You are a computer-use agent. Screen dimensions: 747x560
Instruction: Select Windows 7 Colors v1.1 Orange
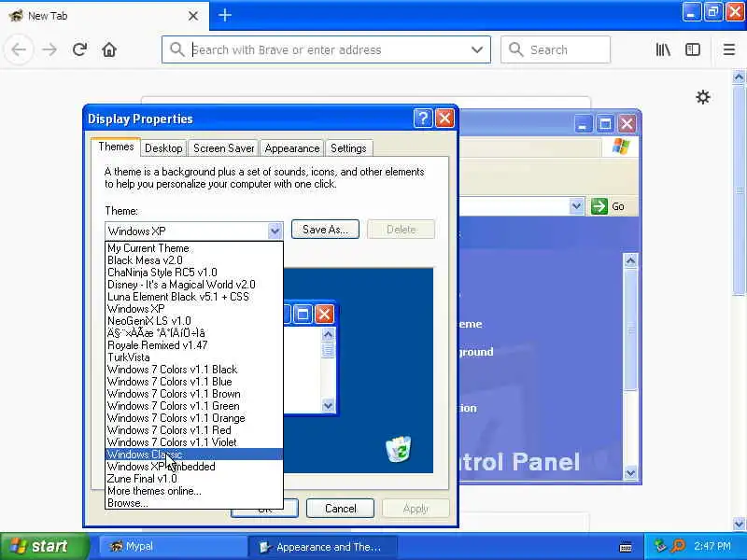point(194,418)
